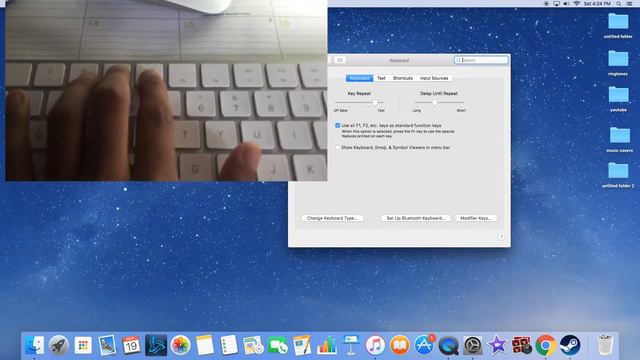Image resolution: width=640 pixels, height=360 pixels.
Task: Open Finder from the Dock
Action: pyautogui.click(x=35, y=345)
